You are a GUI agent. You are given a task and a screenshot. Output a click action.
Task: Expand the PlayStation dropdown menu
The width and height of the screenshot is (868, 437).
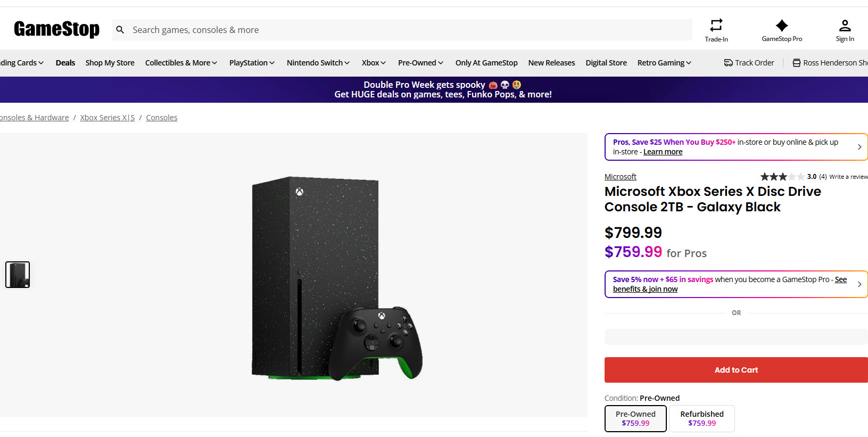(x=252, y=63)
